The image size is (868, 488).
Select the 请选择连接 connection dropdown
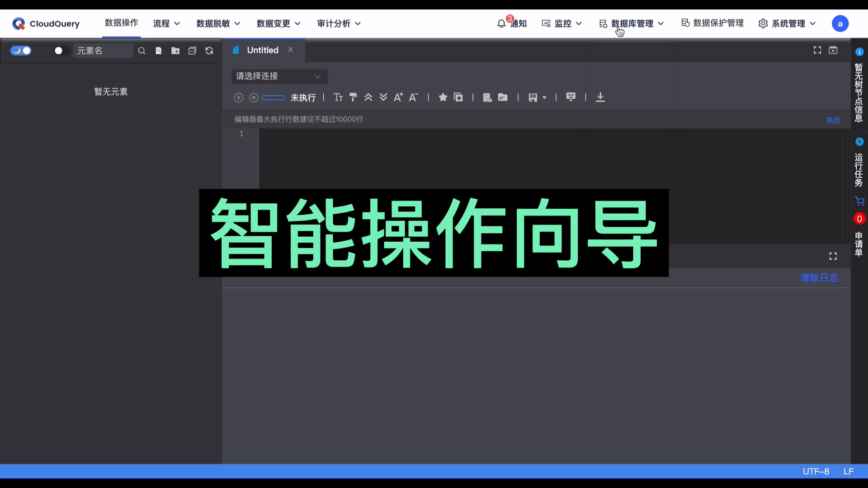(x=279, y=76)
